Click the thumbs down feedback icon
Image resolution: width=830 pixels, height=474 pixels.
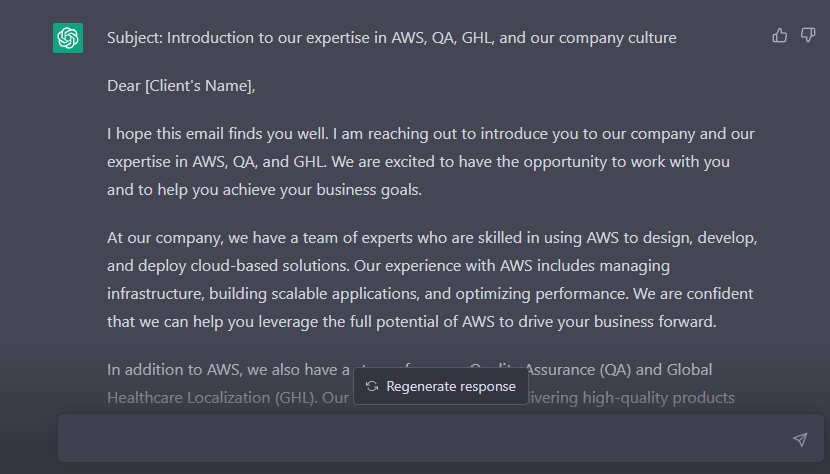807,35
